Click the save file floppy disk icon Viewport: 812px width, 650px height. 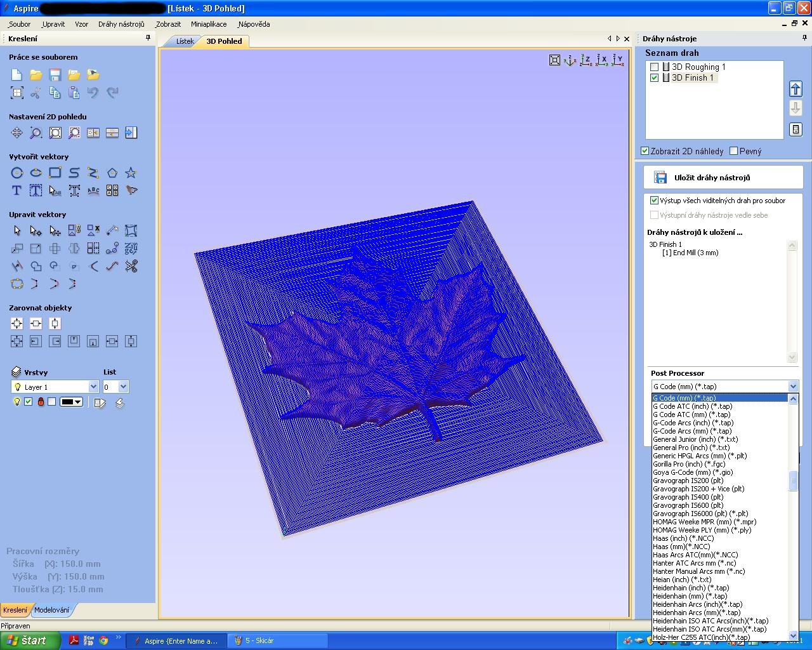(x=55, y=75)
